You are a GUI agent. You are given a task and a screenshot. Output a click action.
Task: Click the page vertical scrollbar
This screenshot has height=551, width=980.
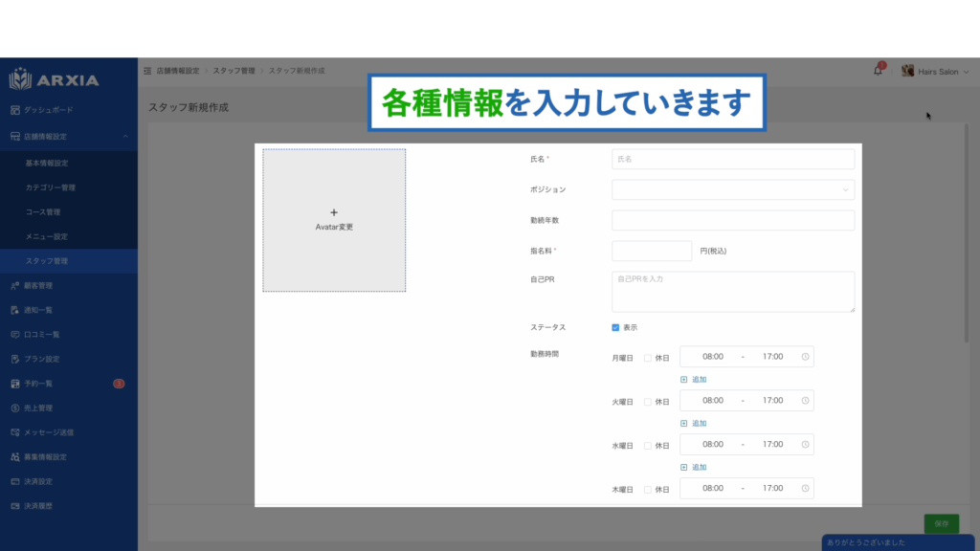[x=967, y=233]
